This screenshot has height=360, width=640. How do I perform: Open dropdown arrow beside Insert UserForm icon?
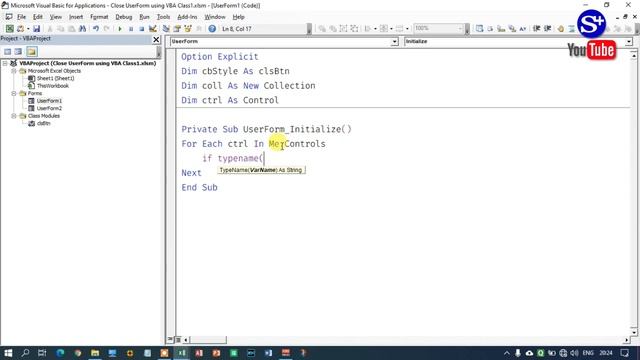point(28,29)
